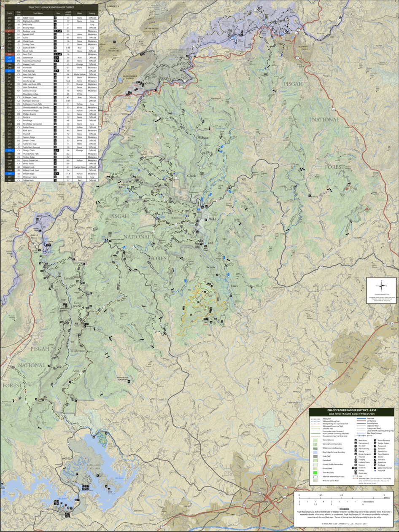The image size is (399, 532).
Task: Select the Fishing symbol in the legend
Action: [356, 451]
